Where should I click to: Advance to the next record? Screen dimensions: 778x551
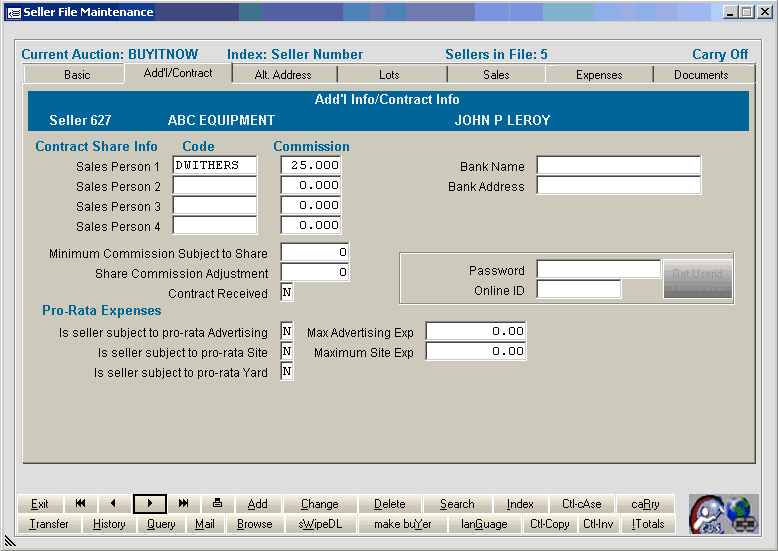pyautogui.click(x=149, y=504)
